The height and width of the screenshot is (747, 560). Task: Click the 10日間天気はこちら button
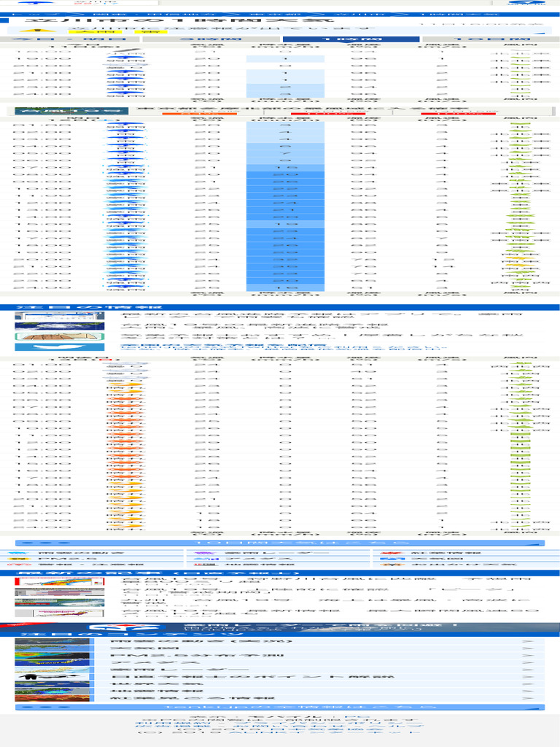(280, 543)
